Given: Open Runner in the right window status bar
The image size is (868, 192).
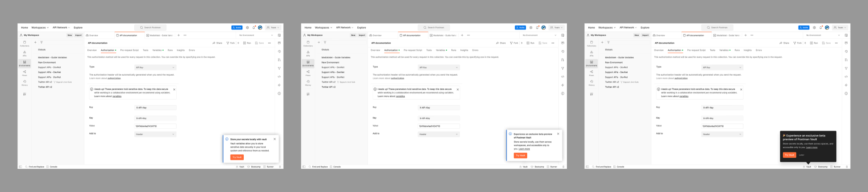Looking at the screenshot, I should 835,167.
